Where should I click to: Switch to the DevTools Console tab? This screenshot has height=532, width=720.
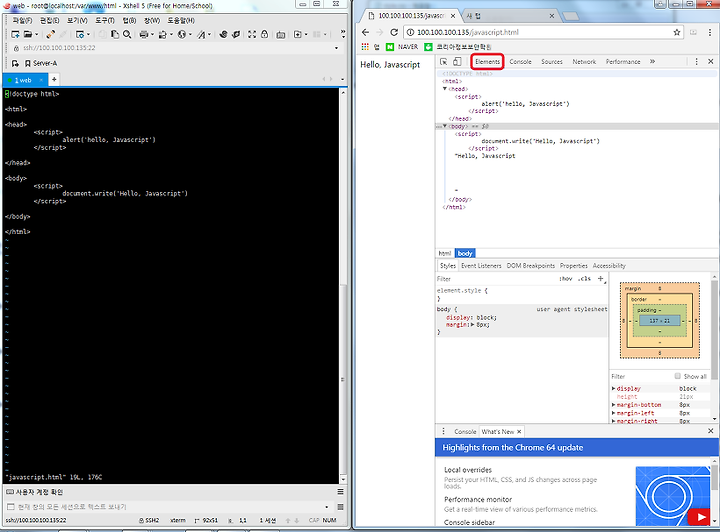tap(520, 62)
